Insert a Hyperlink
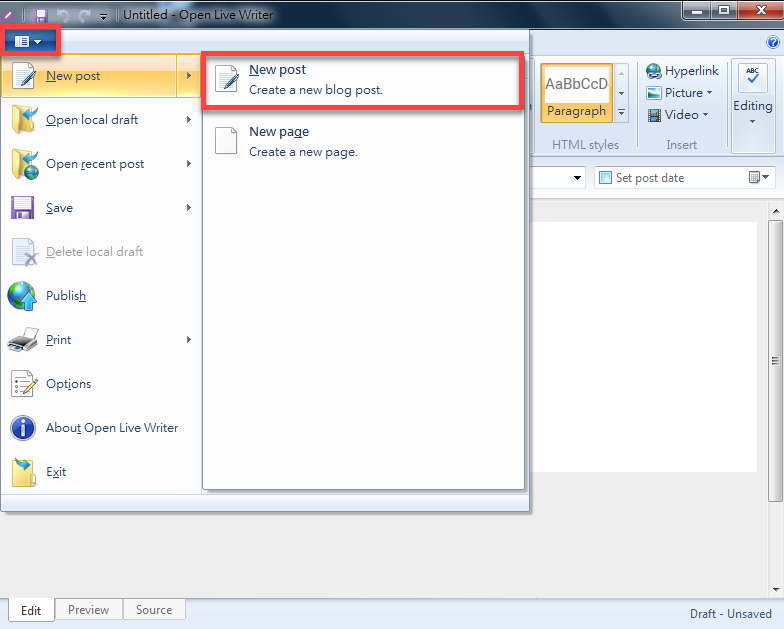Viewport: 784px width, 629px height. click(x=682, y=71)
